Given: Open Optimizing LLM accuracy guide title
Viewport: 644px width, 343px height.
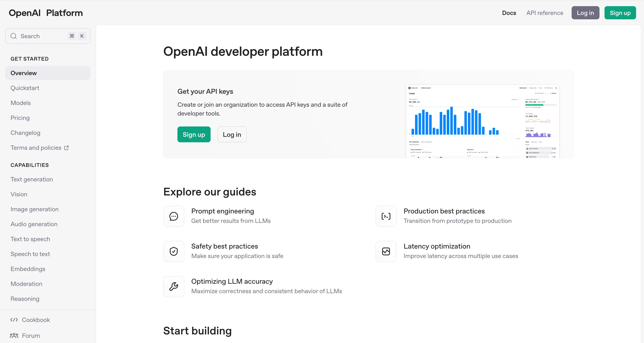Looking at the screenshot, I should pyautogui.click(x=232, y=281).
